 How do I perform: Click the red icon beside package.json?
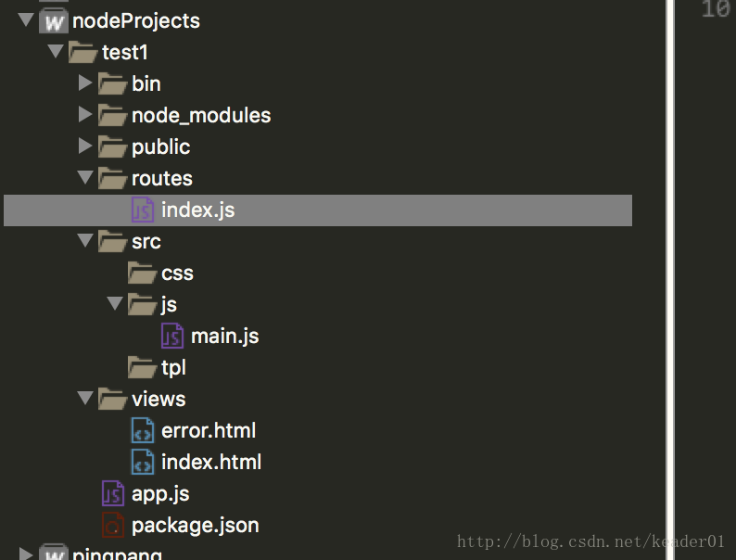point(113,525)
